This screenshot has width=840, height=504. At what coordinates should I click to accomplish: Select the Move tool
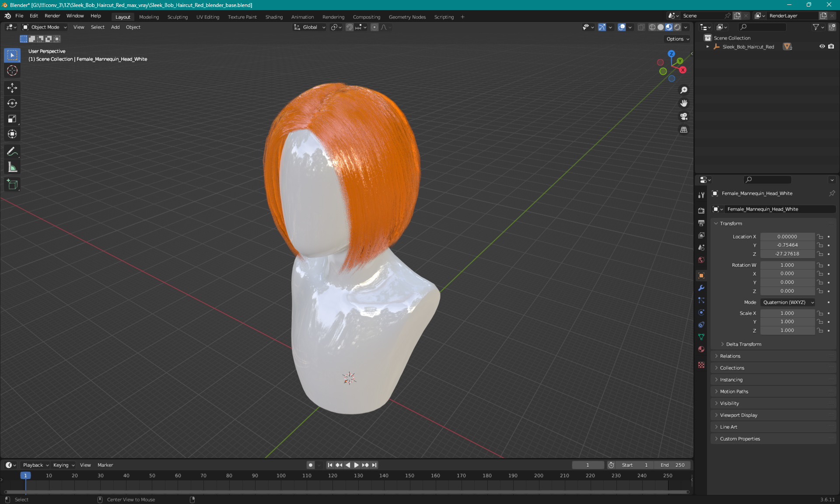12,88
